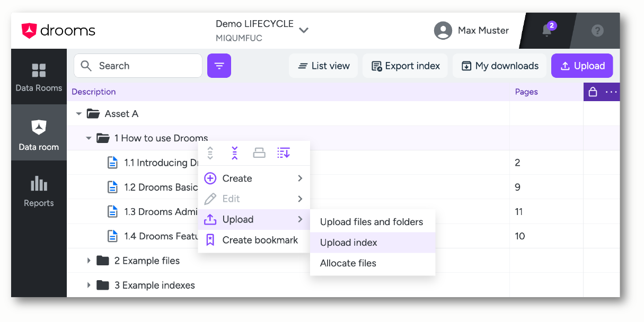Click the gray tray icon in context menu toolbar
Viewport: 644px width, 322px height.
click(x=259, y=153)
